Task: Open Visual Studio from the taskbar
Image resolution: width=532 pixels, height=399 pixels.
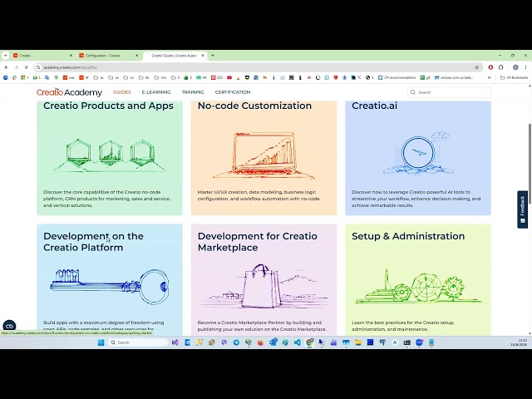Action: pyautogui.click(x=175, y=342)
